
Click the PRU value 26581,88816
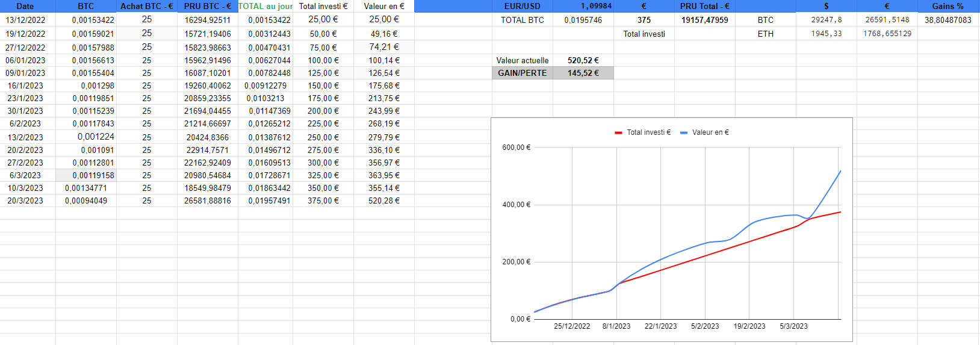[208, 200]
